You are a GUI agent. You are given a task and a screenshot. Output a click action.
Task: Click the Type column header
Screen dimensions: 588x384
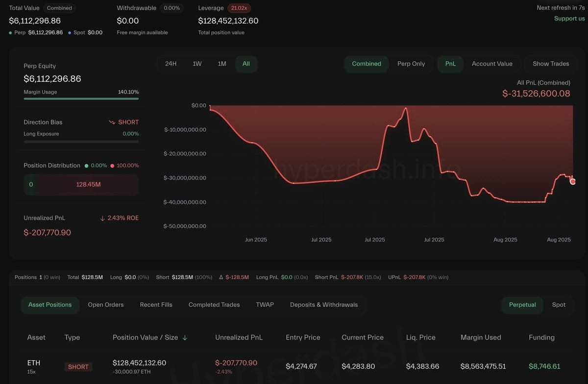72,337
